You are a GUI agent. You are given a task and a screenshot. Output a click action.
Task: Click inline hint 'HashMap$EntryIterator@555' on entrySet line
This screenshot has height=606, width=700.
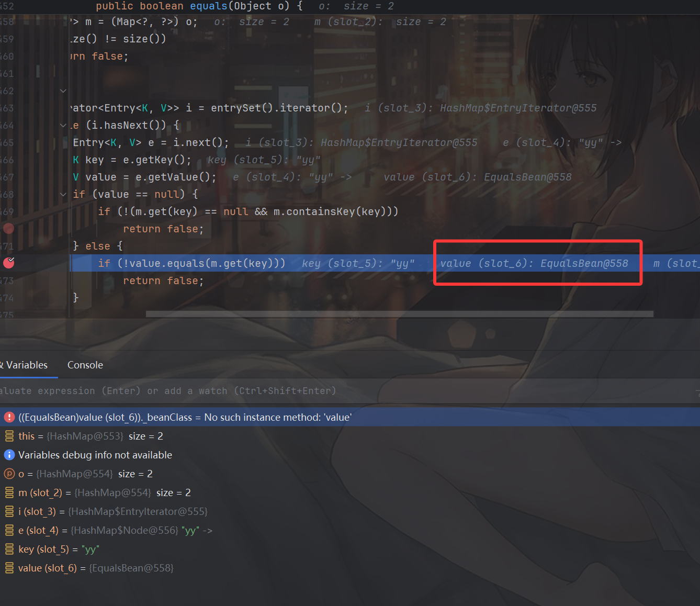(518, 108)
